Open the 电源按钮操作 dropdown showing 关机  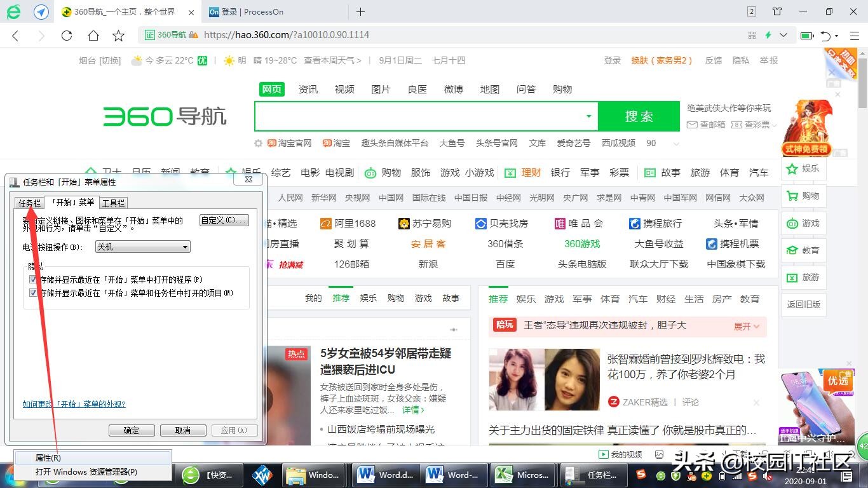142,247
